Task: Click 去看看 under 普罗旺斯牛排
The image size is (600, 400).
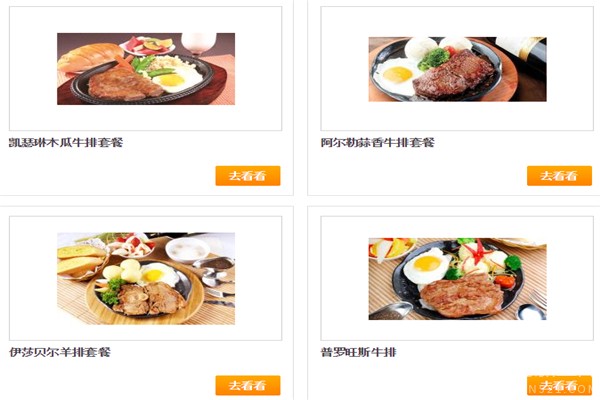Action: pyautogui.click(x=559, y=385)
